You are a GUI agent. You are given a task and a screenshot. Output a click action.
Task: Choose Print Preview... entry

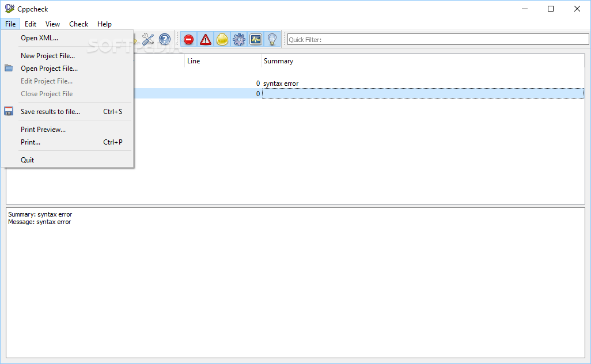point(67,129)
